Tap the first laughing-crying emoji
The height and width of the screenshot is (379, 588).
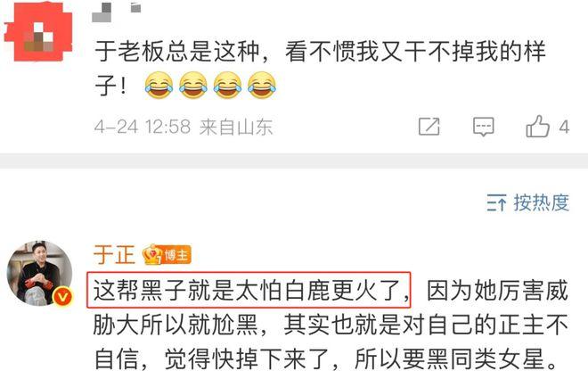click(x=159, y=86)
